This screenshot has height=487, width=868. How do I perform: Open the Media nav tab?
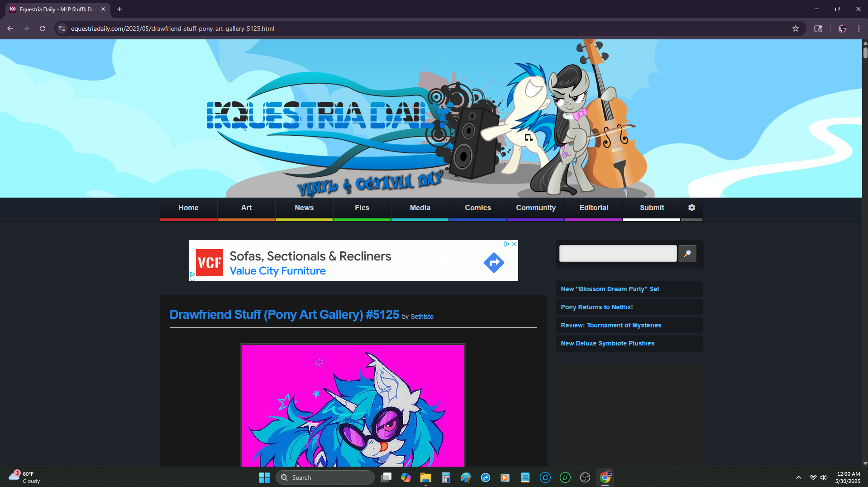[420, 208]
